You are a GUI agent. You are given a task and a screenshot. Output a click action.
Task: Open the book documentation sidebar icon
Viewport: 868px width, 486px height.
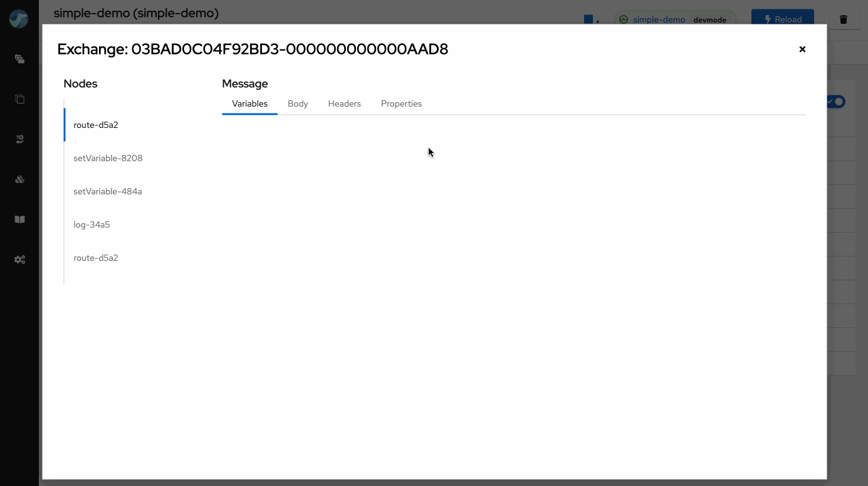coord(19,219)
